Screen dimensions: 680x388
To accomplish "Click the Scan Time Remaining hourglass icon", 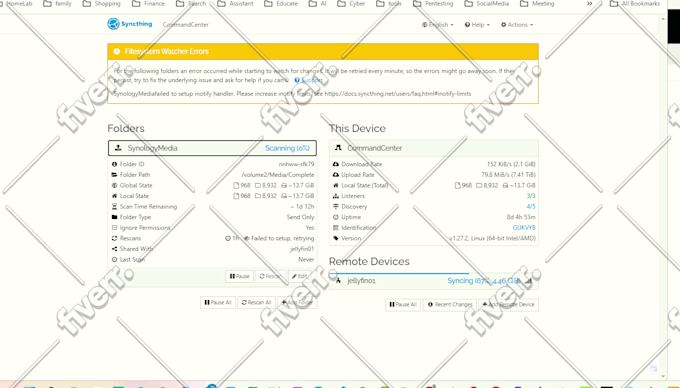I will pyautogui.click(x=114, y=207).
